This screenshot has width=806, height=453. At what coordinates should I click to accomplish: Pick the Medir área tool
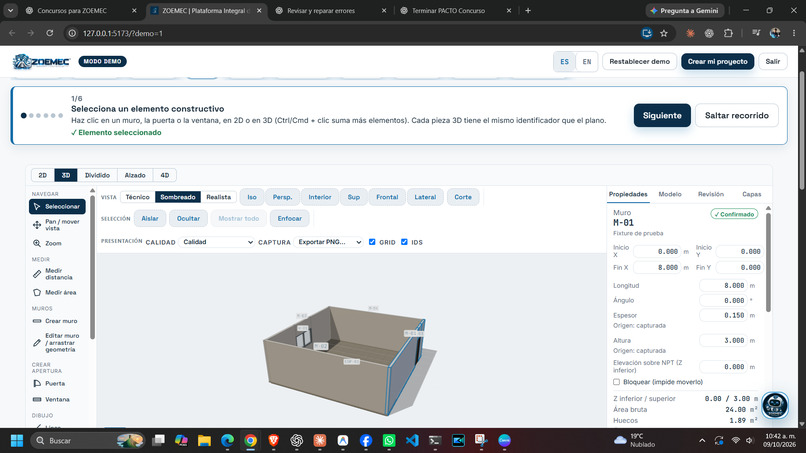(x=57, y=293)
